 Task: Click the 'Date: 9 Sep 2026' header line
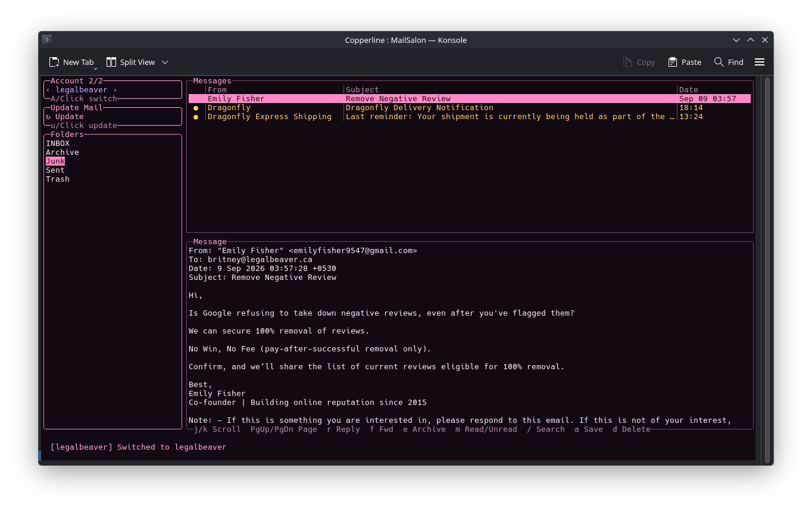pos(263,269)
